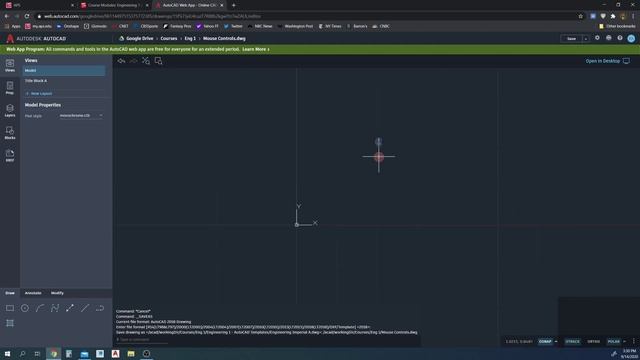The image size is (640, 360).
Task: Select the plain diagonal Line tool
Action: point(85,308)
